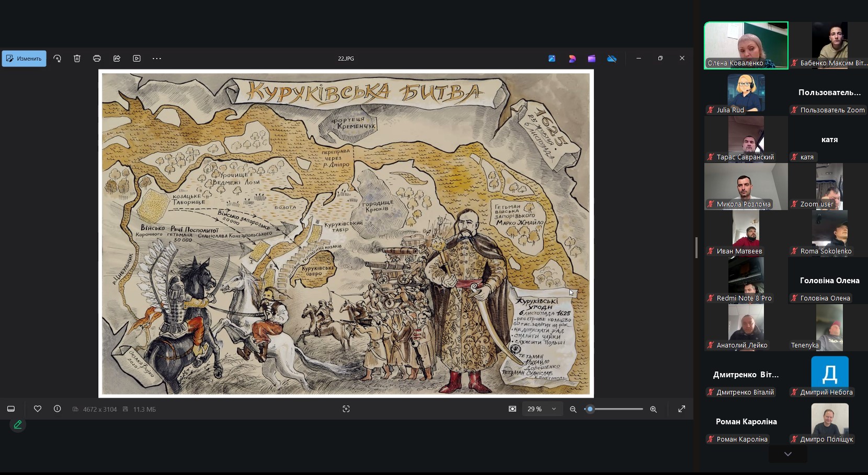The height and width of the screenshot is (475, 868).
Task: Select Олена Коваленко video thumbnail
Action: 746,45
